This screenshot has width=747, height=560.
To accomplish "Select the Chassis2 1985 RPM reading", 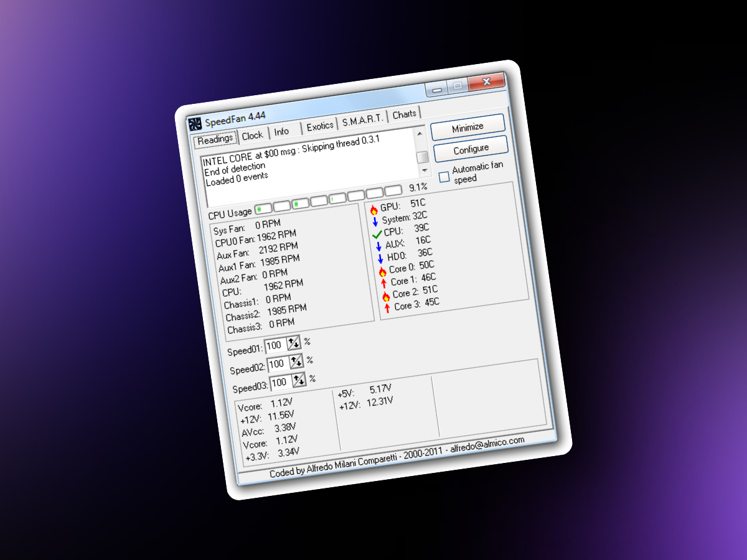I will coord(266,313).
